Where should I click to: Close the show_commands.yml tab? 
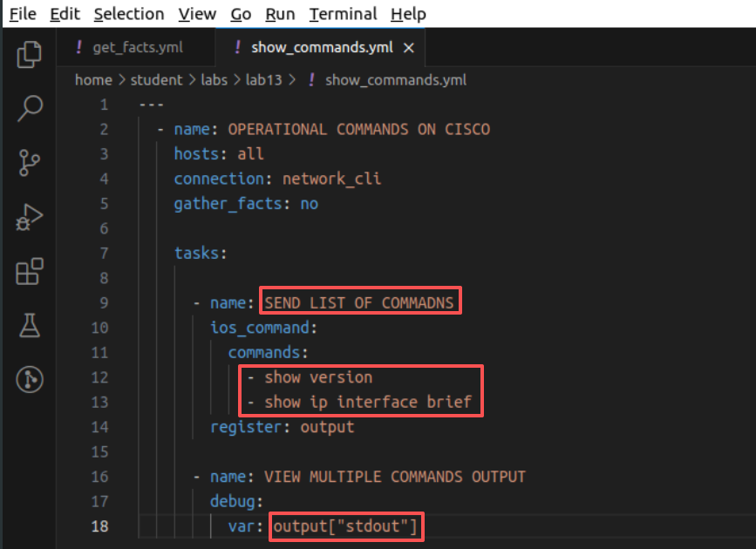(x=408, y=48)
